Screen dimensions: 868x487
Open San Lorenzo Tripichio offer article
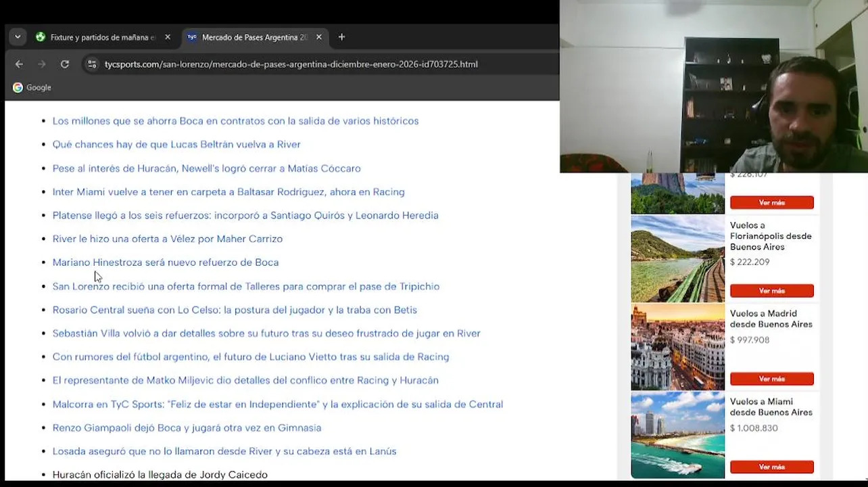coord(246,286)
